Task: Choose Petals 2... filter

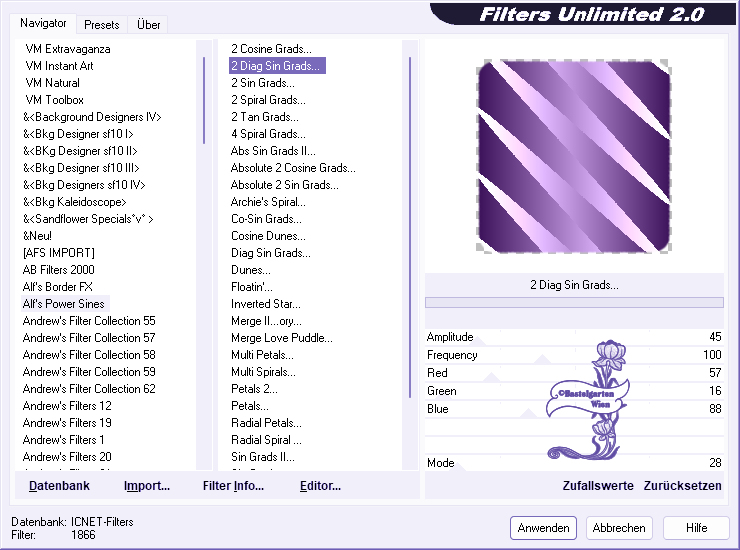Action: [254, 389]
